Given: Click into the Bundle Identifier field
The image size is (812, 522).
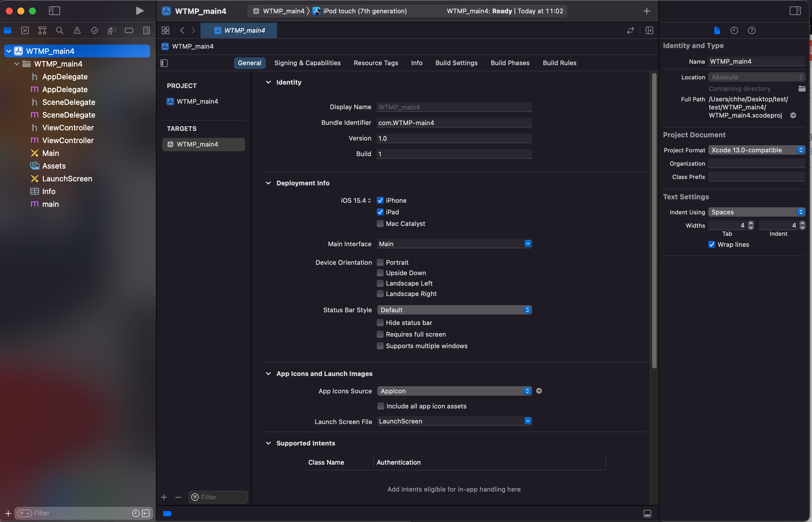Looking at the screenshot, I should (454, 123).
